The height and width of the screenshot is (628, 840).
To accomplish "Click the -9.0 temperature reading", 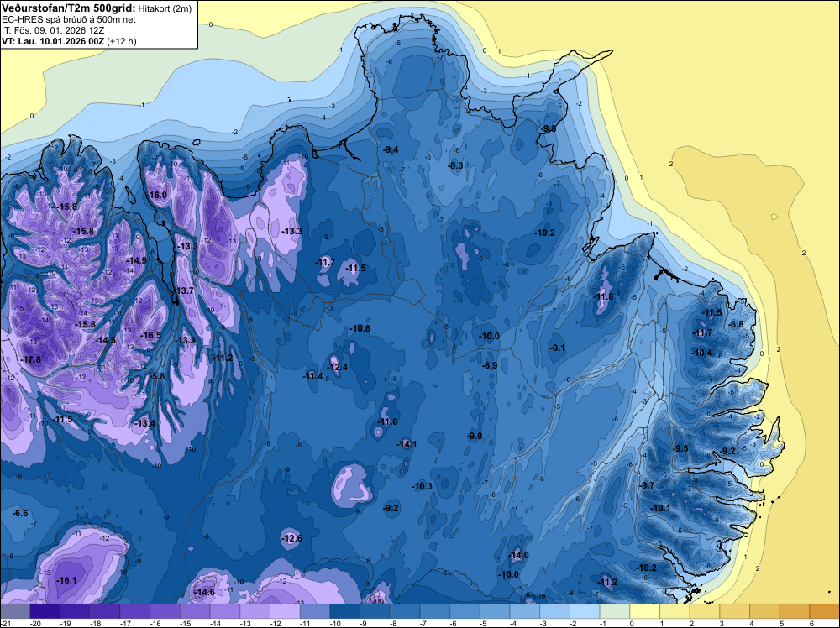I will [x=475, y=436].
